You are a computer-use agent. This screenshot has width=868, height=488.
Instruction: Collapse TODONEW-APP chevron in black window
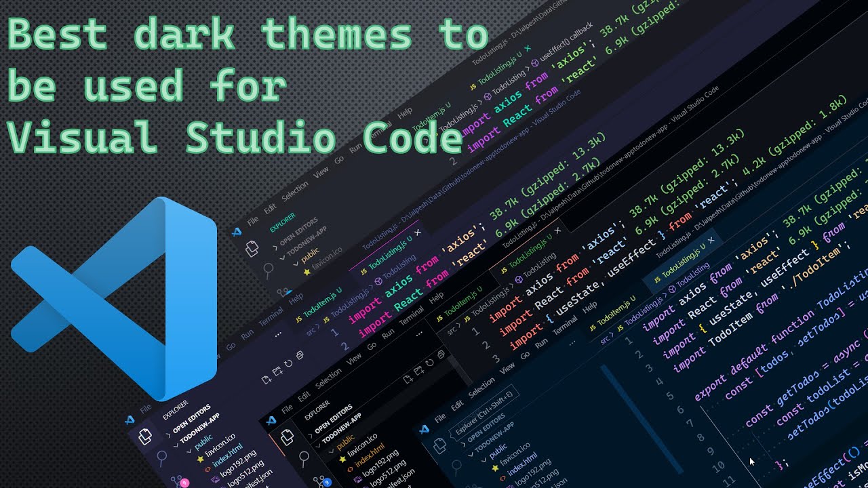[318, 445]
